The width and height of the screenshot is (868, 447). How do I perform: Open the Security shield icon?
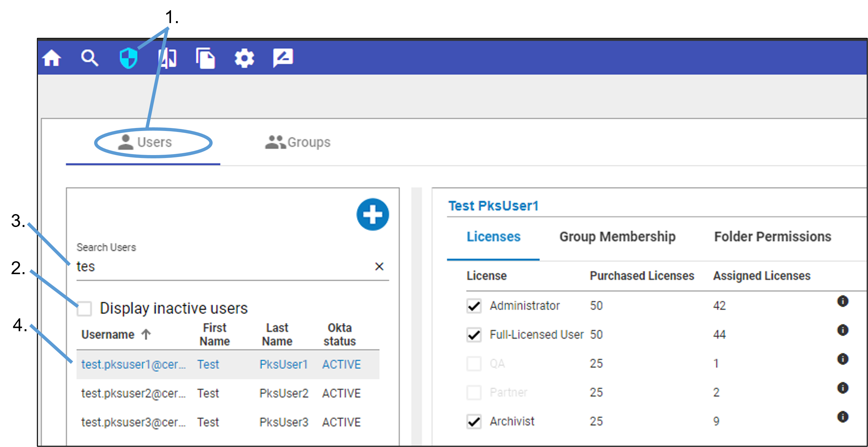click(128, 58)
